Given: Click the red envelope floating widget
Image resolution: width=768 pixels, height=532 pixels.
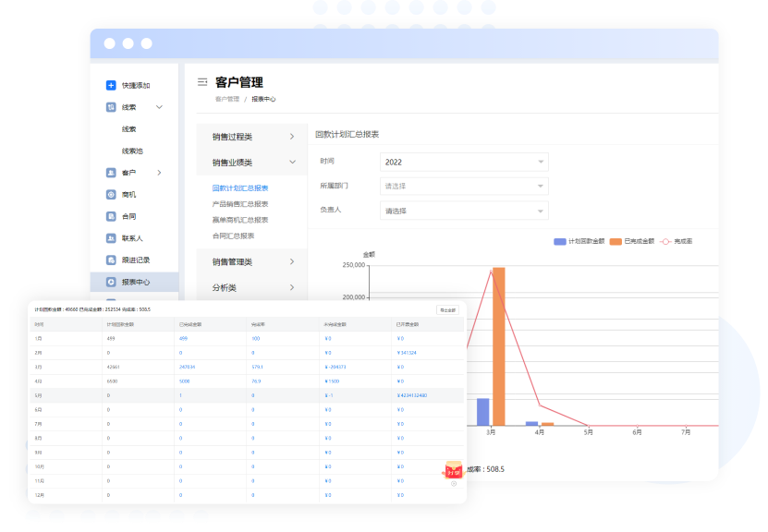Looking at the screenshot, I should 453,469.
